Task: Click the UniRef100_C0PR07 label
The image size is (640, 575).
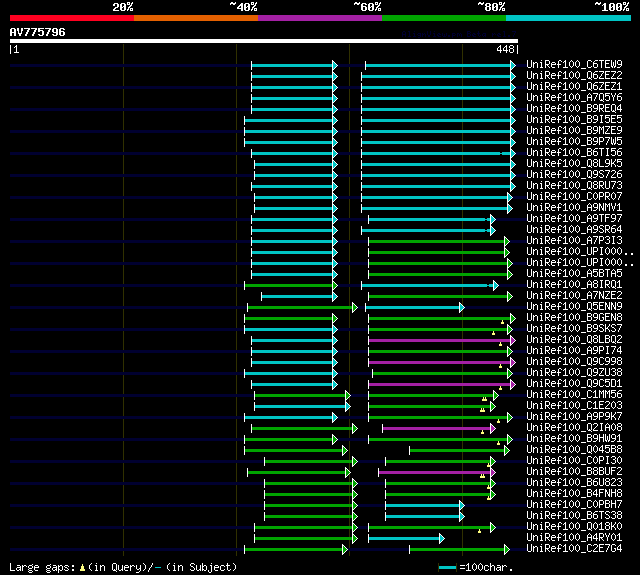Action: 574,197
